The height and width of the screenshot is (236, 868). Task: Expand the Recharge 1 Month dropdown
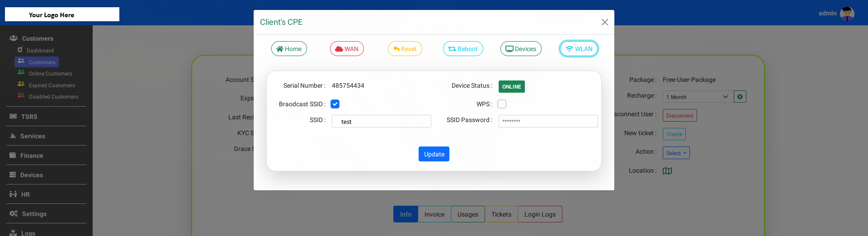tap(698, 97)
